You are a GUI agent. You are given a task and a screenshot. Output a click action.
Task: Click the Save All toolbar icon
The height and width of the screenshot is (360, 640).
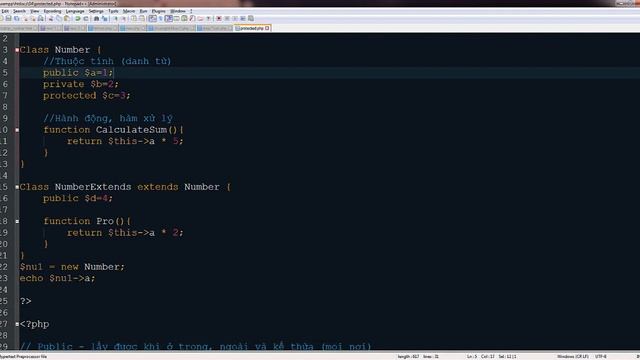coord(17,18)
